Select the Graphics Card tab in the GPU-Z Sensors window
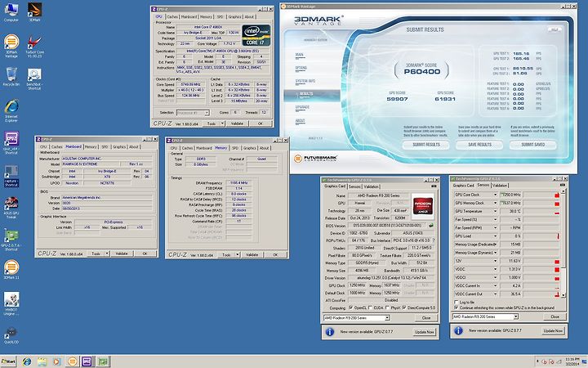This screenshot has height=368, width=588. pos(464,186)
